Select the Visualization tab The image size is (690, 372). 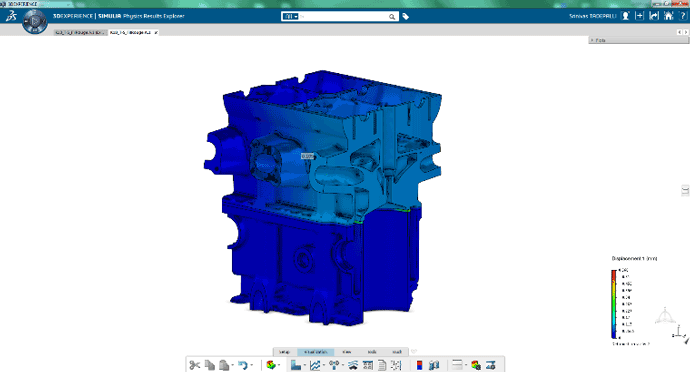[316, 352]
